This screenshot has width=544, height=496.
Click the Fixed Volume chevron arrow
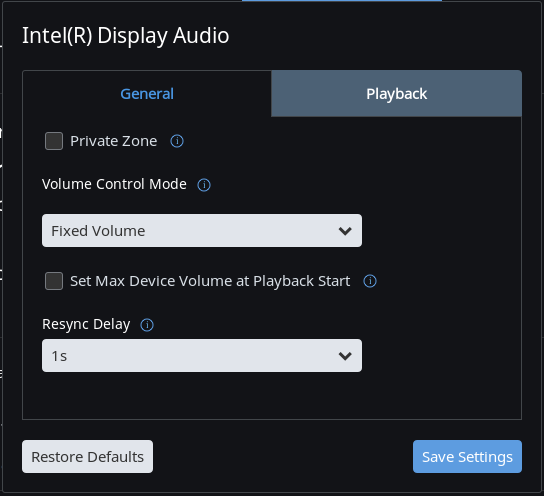(x=345, y=231)
